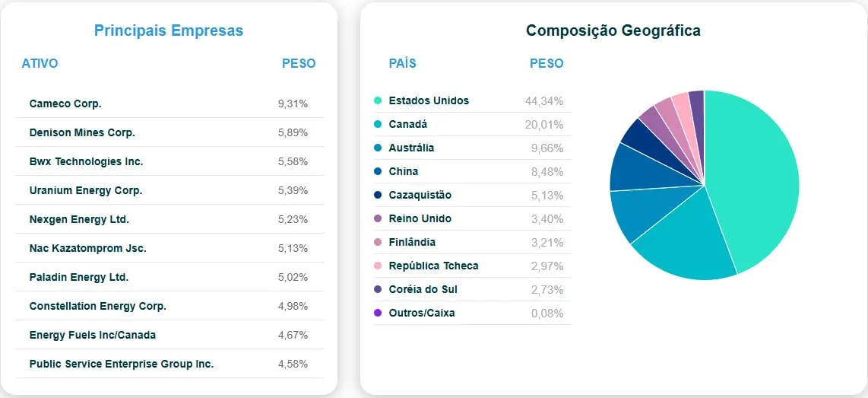The height and width of the screenshot is (398, 868).
Task: Open the Cameco Corp. row
Action: 65,103
